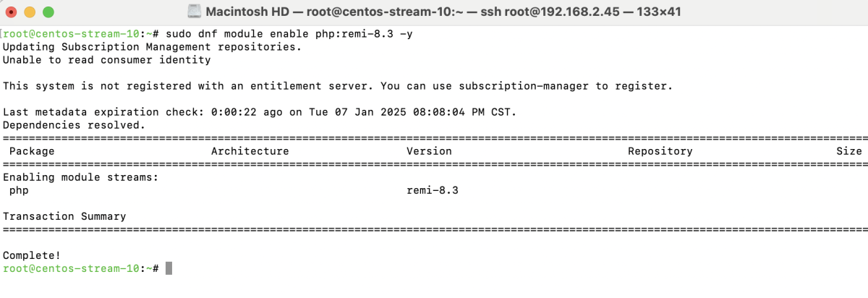
Task: Click the 'Size' column header
Action: point(849,151)
